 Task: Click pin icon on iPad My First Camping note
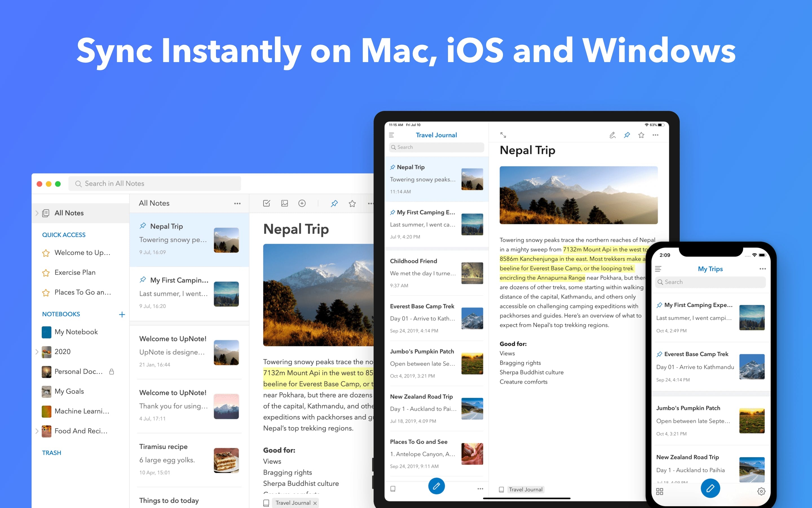click(x=392, y=212)
